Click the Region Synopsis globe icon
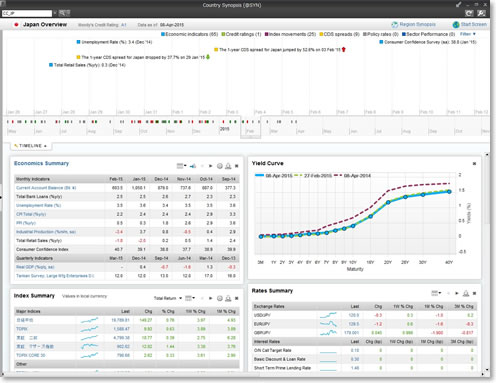This screenshot has height=383, width=498. 395,25
